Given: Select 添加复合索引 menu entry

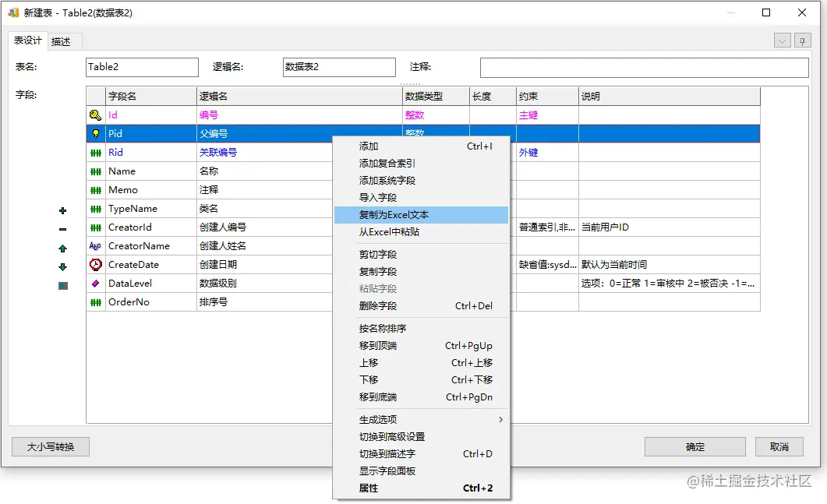Looking at the screenshot, I should 422,164.
